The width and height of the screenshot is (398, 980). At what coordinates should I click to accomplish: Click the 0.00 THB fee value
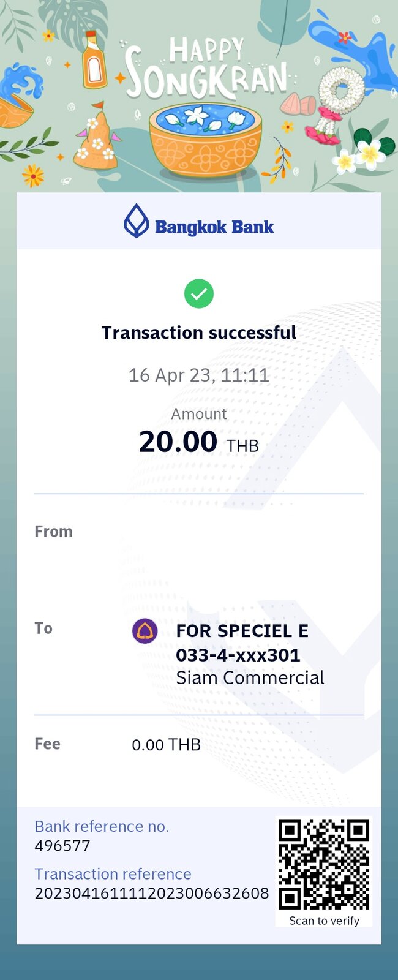pyautogui.click(x=167, y=745)
